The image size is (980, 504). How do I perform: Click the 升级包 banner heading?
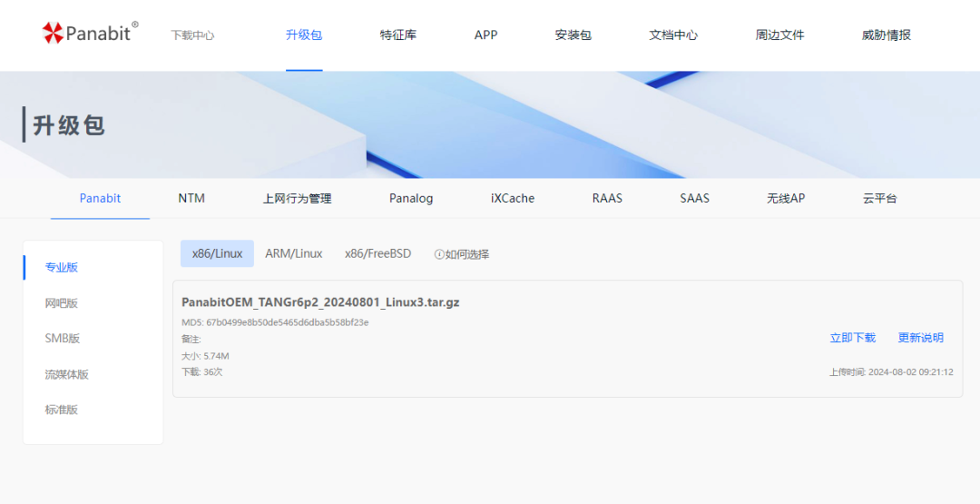[69, 125]
